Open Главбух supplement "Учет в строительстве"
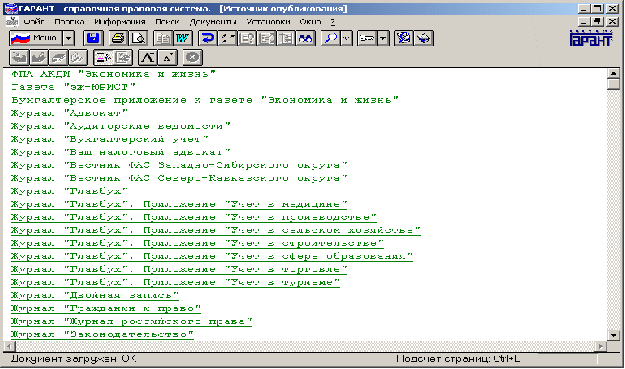This screenshot has height=369, width=625. click(197, 243)
